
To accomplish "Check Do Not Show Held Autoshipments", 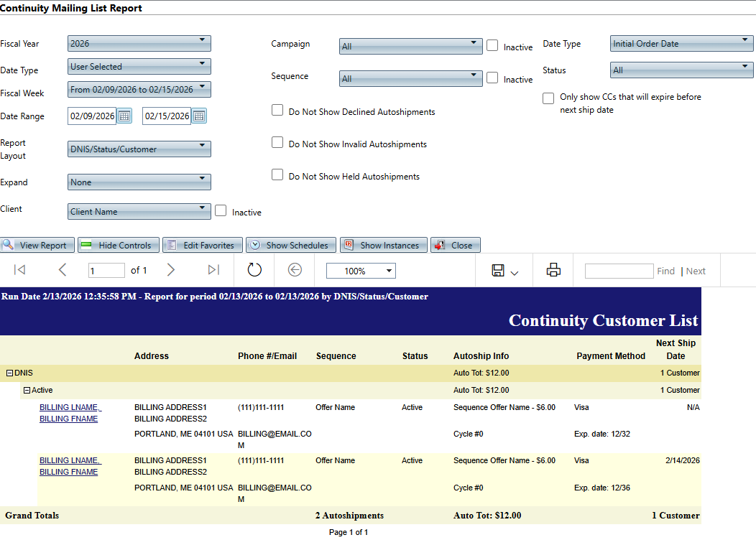I will click(x=277, y=175).
